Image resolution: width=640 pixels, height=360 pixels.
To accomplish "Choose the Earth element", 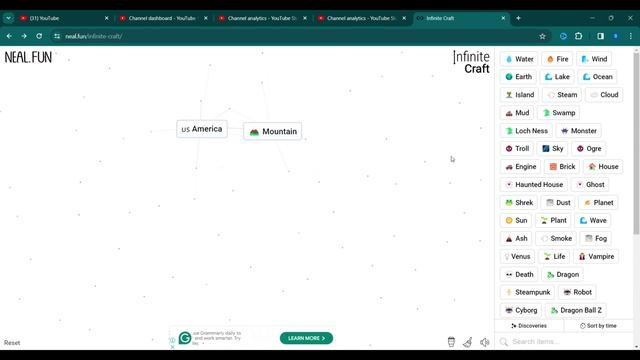I will click(518, 77).
